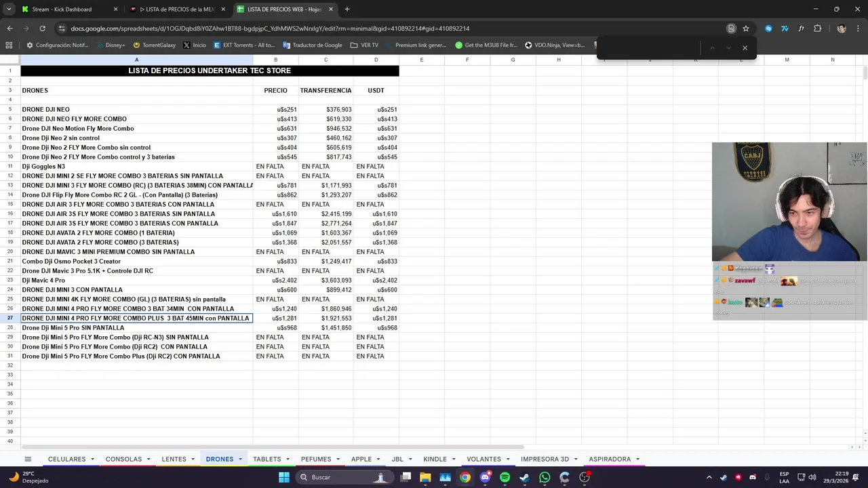Open the volume icon in system tray
The height and width of the screenshot is (488, 868).
click(812, 477)
